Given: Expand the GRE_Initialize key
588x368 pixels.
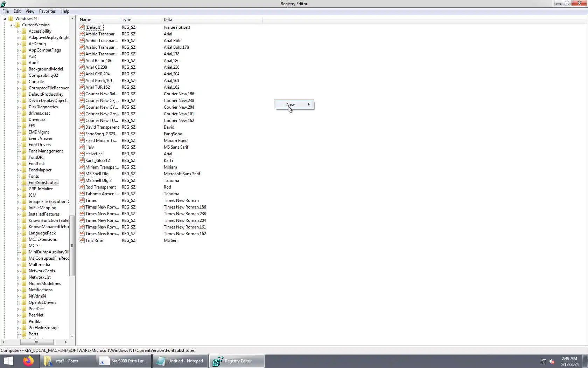Looking at the screenshot, I should (x=18, y=189).
